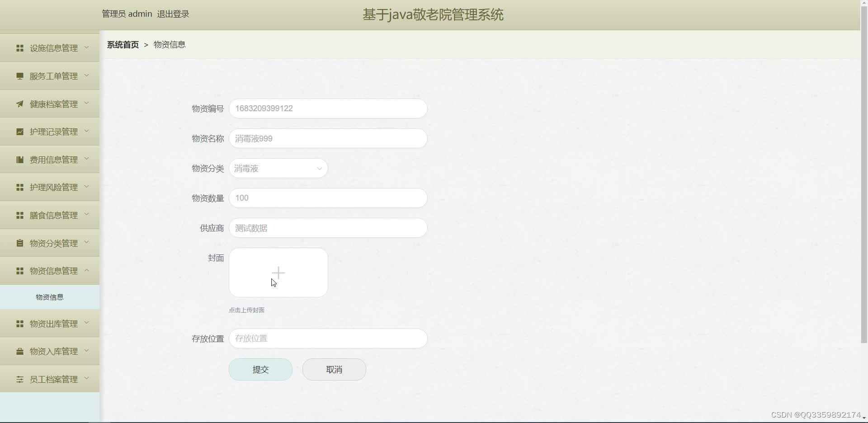Click the 管理员 admin user label
This screenshot has width=868, height=423.
pyautogui.click(x=127, y=14)
